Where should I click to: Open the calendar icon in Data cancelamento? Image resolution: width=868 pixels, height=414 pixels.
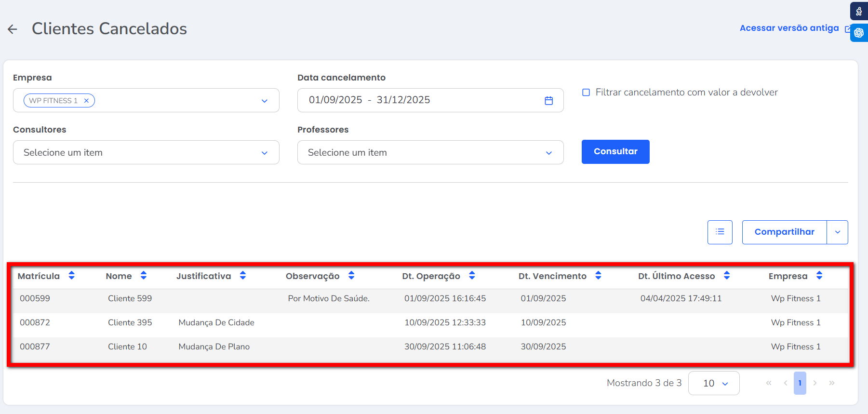coord(548,100)
